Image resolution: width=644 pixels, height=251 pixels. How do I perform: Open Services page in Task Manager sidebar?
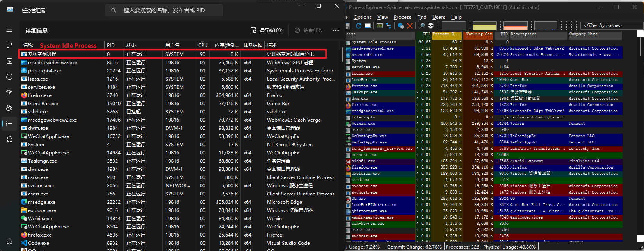click(x=9, y=139)
